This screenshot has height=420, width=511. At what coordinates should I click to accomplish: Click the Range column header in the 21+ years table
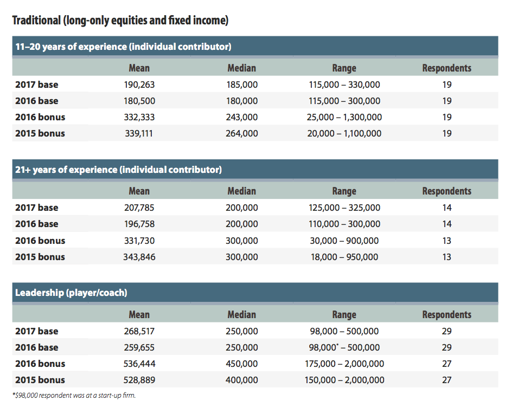pyautogui.click(x=344, y=191)
